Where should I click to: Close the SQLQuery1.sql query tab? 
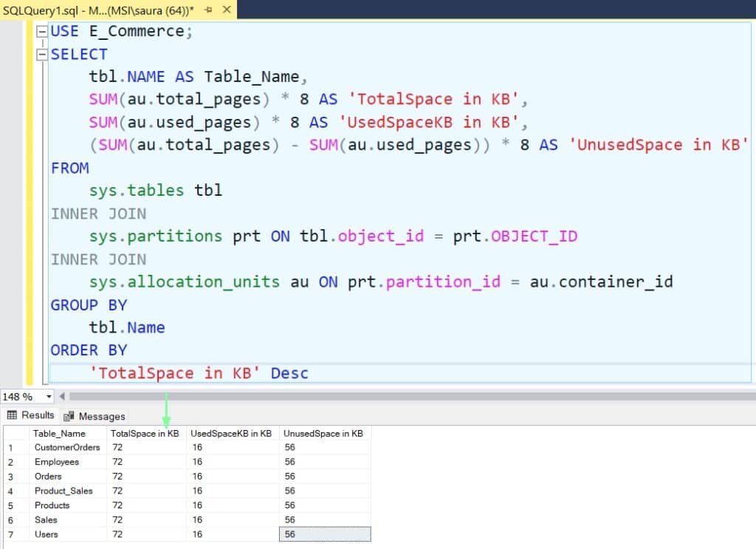[227, 11]
